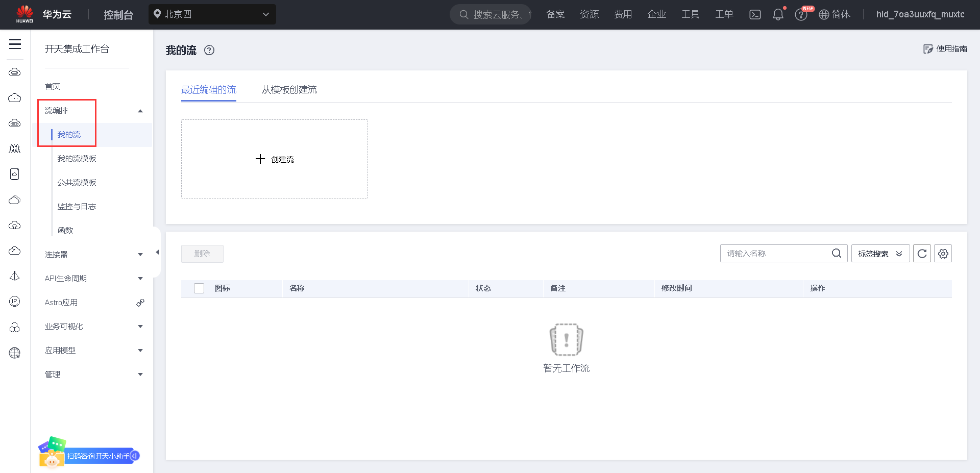Click the 修改时间 column header
Viewport: 980px width, 473px height.
click(x=677, y=288)
